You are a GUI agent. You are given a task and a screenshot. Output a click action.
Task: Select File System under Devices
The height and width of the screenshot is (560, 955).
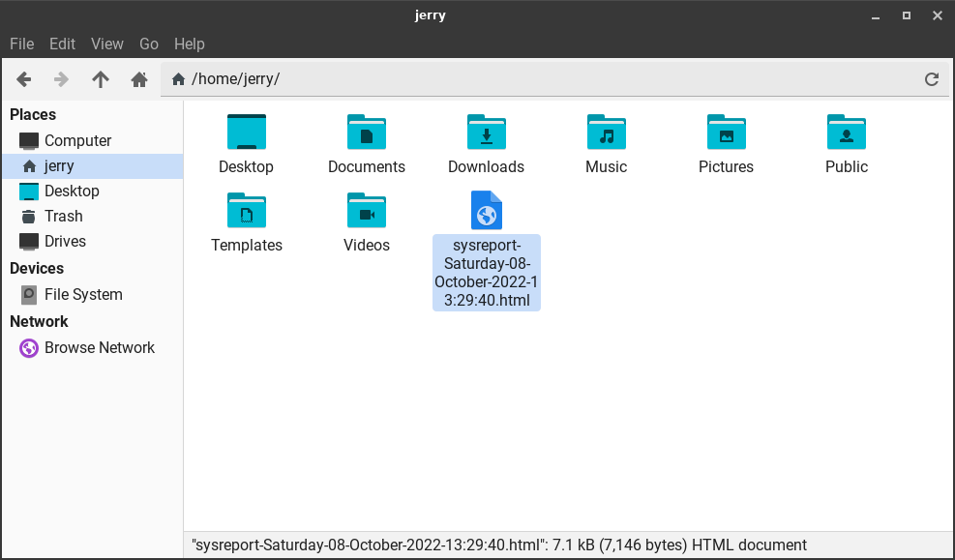point(82,294)
